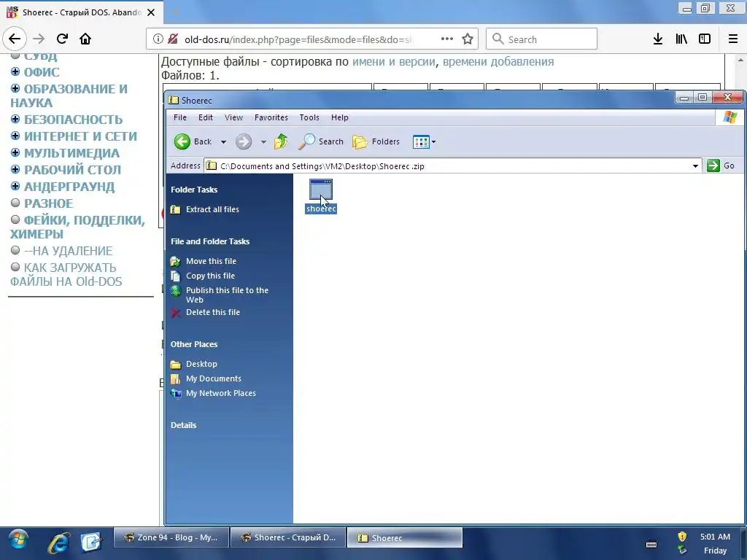Toggle the Firefox sidebar view
This screenshot has width=747, height=560.
705,39
